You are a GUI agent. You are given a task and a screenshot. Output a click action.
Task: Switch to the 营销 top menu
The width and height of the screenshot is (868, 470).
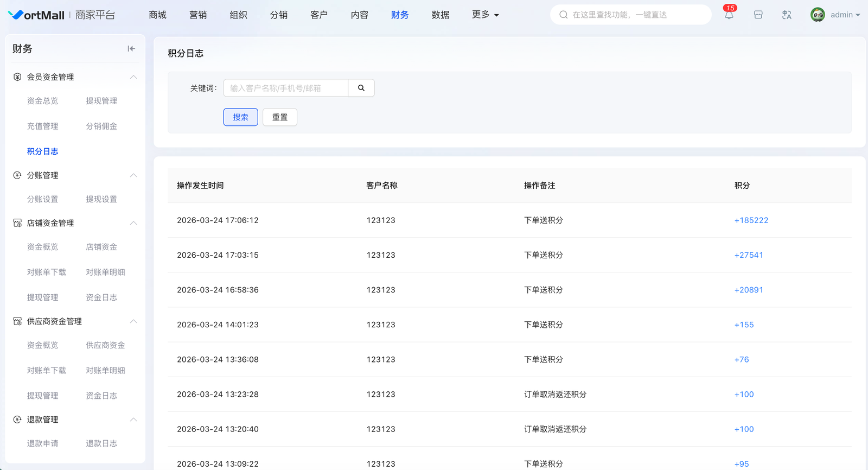pos(198,15)
